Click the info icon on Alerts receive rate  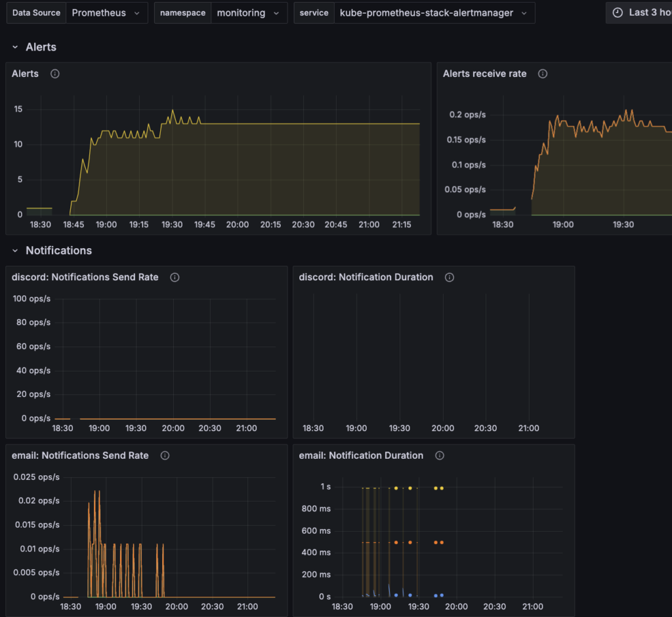pos(542,74)
